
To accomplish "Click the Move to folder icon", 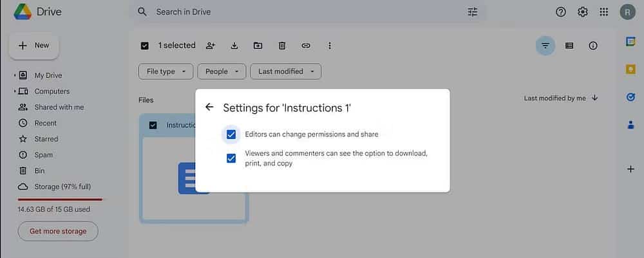I will 258,46.
